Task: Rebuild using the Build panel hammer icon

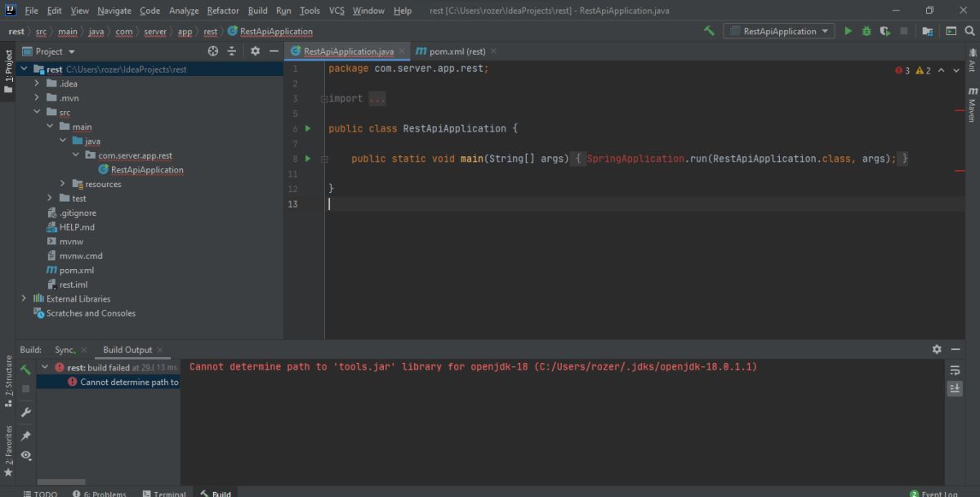Action: 25,369
